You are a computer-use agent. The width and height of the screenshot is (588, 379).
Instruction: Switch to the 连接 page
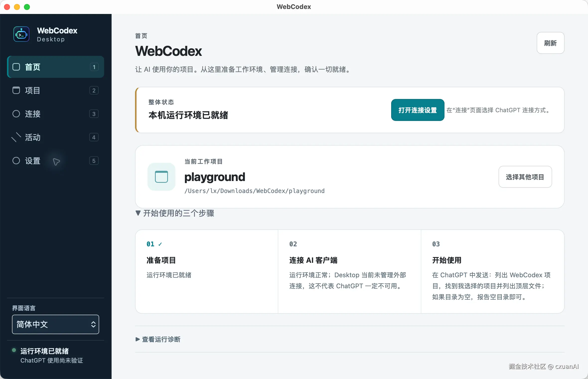[x=56, y=114]
